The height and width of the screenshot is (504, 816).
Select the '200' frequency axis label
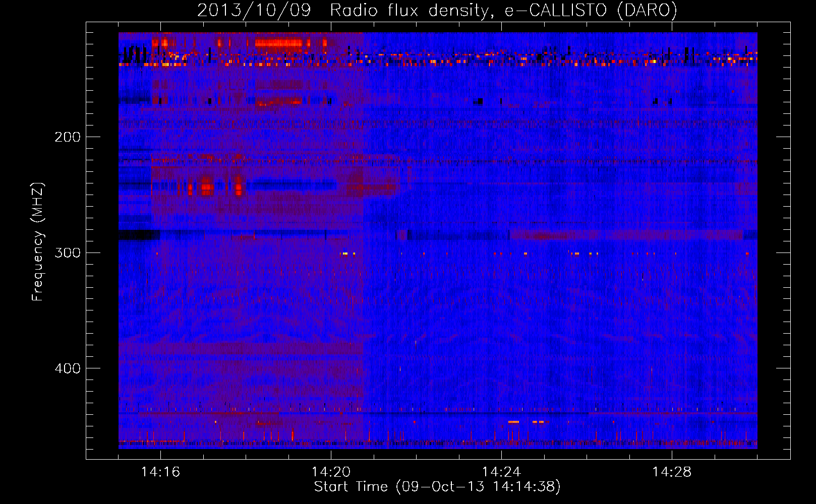click(x=68, y=137)
